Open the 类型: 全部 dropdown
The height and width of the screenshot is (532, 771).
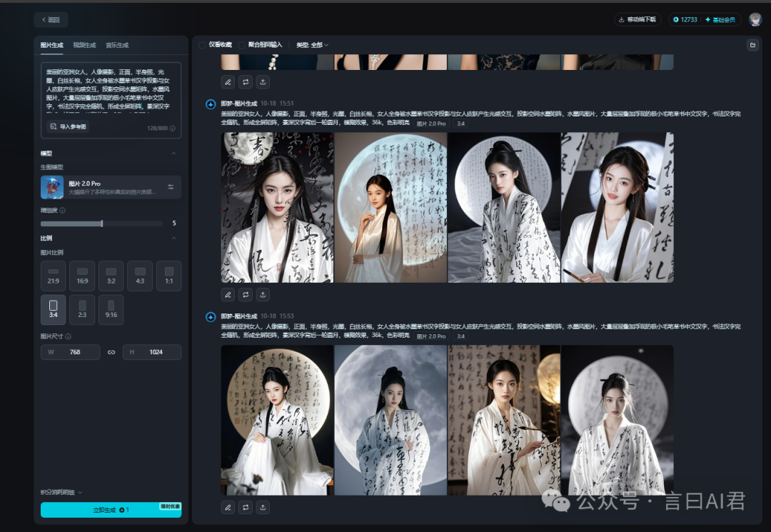312,45
